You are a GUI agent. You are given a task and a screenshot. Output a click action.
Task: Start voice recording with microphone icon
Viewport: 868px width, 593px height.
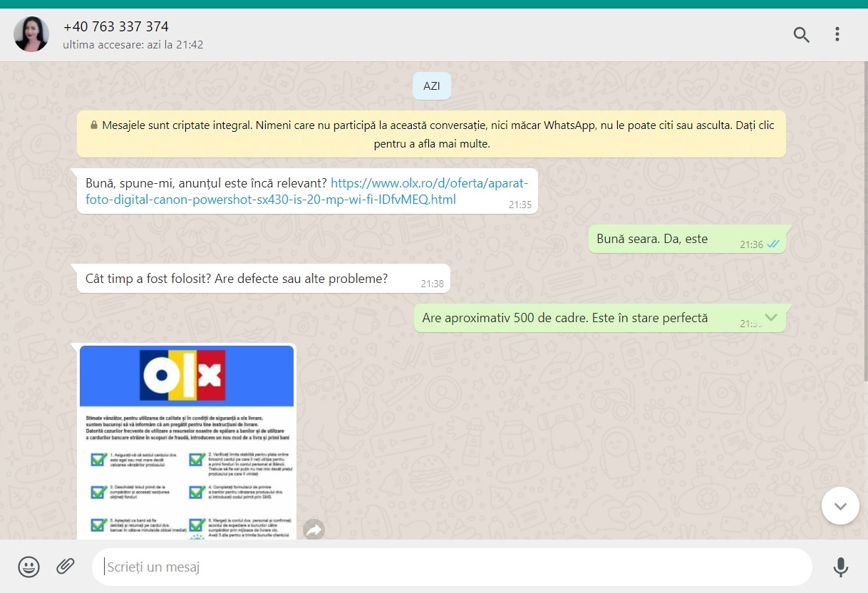tap(840, 567)
